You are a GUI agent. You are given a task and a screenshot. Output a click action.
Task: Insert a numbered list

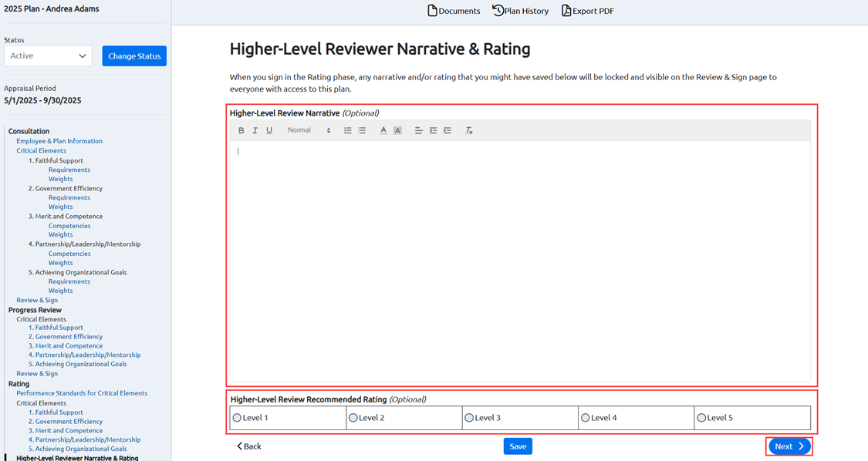(x=348, y=130)
